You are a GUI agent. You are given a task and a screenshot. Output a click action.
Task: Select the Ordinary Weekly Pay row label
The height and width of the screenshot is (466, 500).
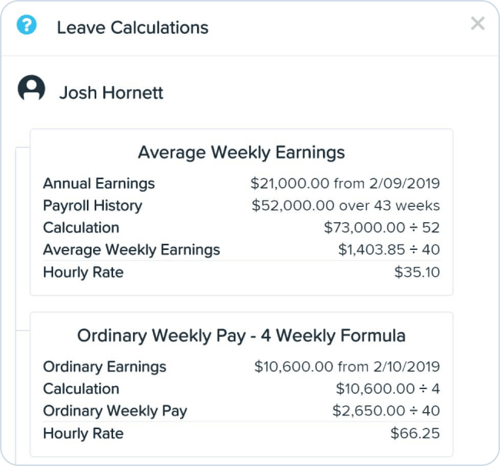tap(115, 411)
